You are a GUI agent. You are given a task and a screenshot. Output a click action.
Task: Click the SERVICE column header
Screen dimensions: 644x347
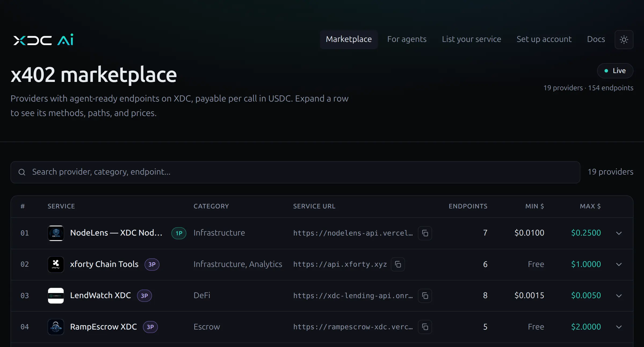click(x=61, y=206)
